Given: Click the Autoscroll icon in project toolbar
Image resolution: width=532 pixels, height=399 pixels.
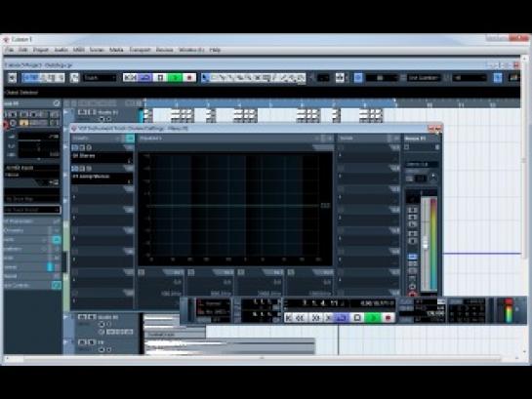Looking at the screenshot, I should pos(340,78).
